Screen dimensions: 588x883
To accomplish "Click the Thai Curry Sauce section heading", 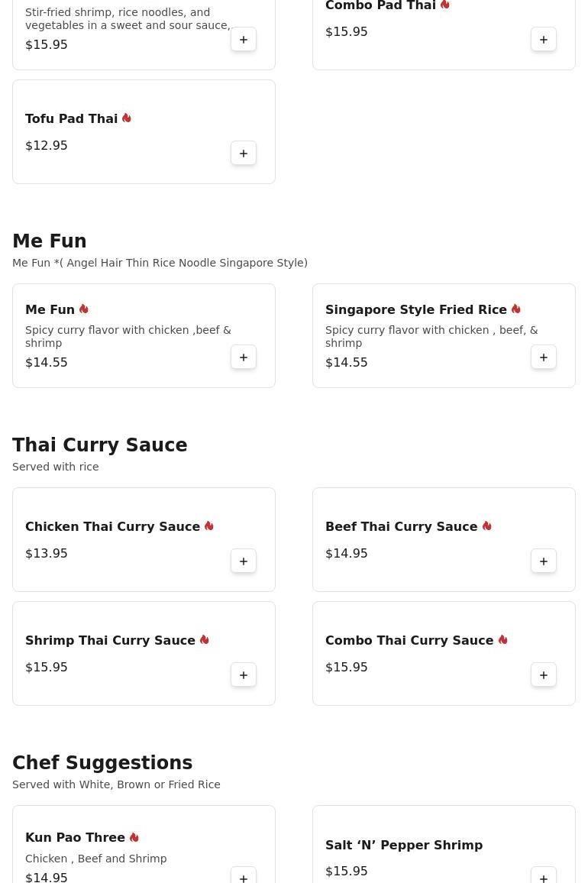I will click(x=100, y=445).
